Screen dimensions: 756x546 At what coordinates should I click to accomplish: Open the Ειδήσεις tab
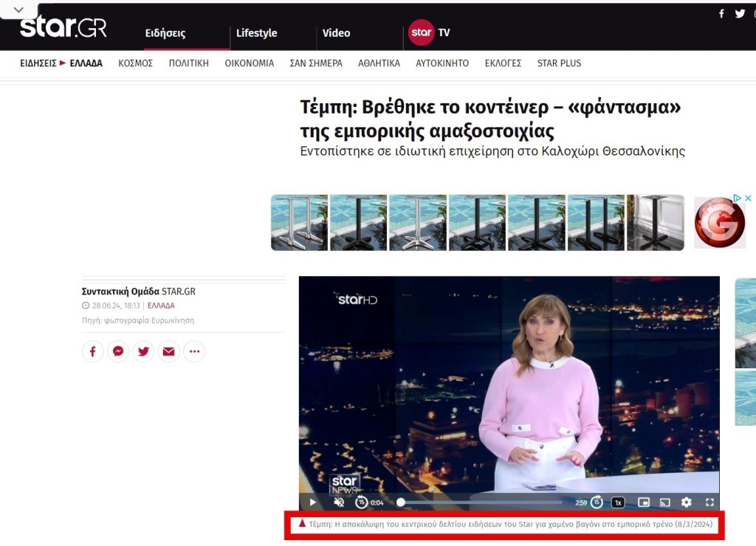pyautogui.click(x=165, y=33)
